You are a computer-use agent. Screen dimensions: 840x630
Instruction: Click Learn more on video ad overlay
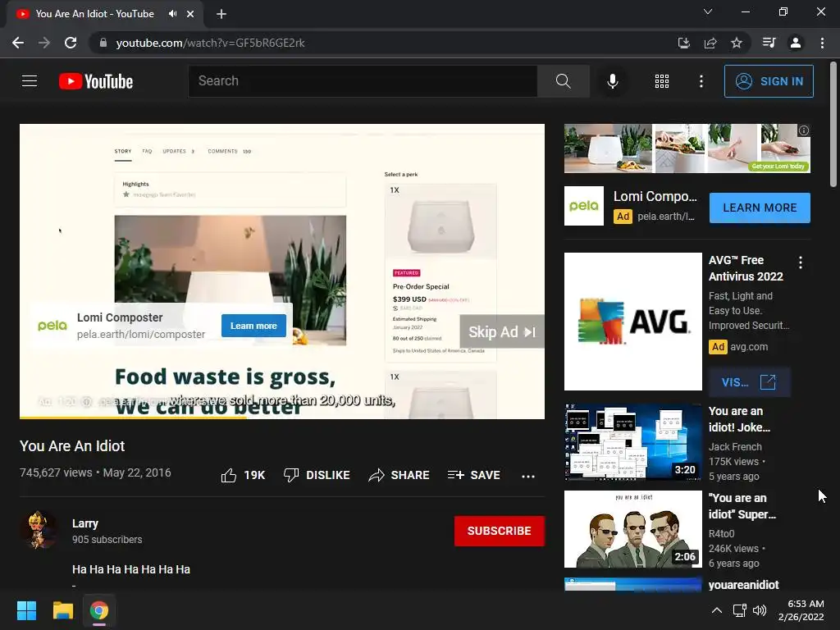tap(253, 326)
